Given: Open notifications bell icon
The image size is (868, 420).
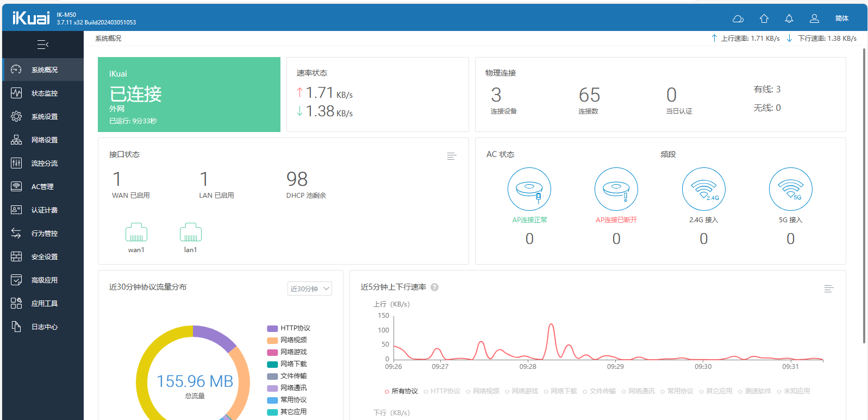Looking at the screenshot, I should click(789, 18).
